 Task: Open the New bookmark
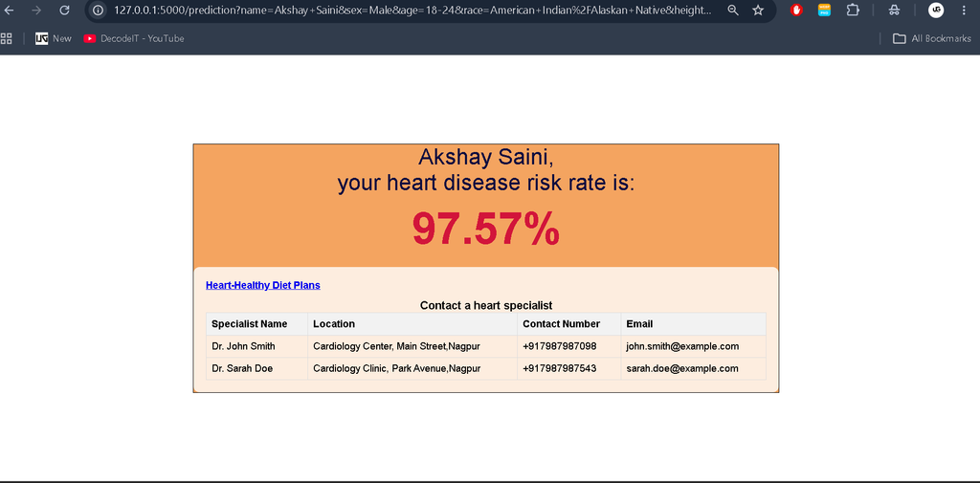(54, 39)
